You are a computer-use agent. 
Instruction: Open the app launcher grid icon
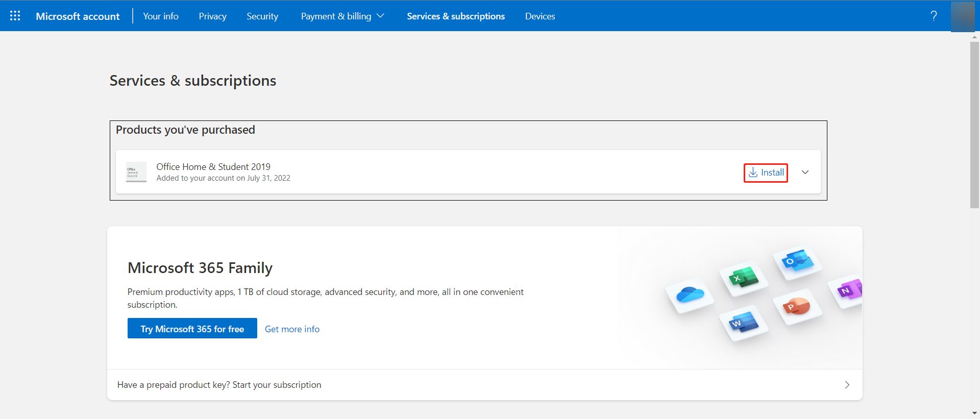(x=15, y=16)
